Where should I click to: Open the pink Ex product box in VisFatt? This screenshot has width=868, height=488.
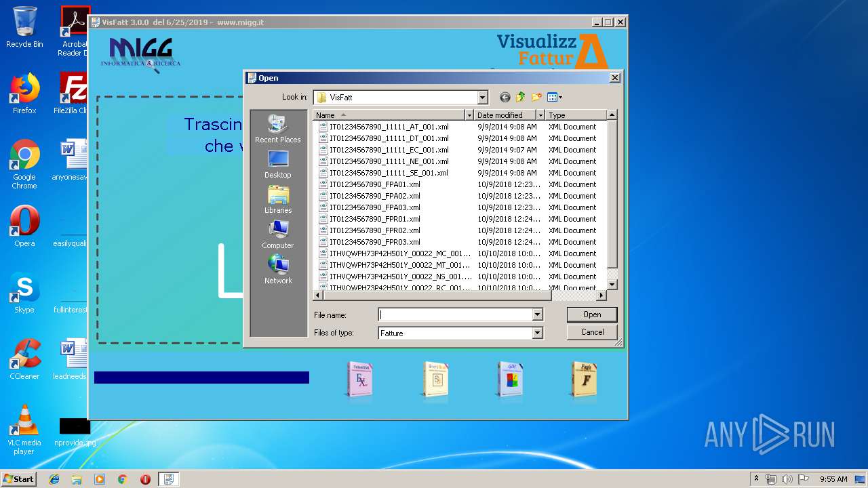click(359, 379)
